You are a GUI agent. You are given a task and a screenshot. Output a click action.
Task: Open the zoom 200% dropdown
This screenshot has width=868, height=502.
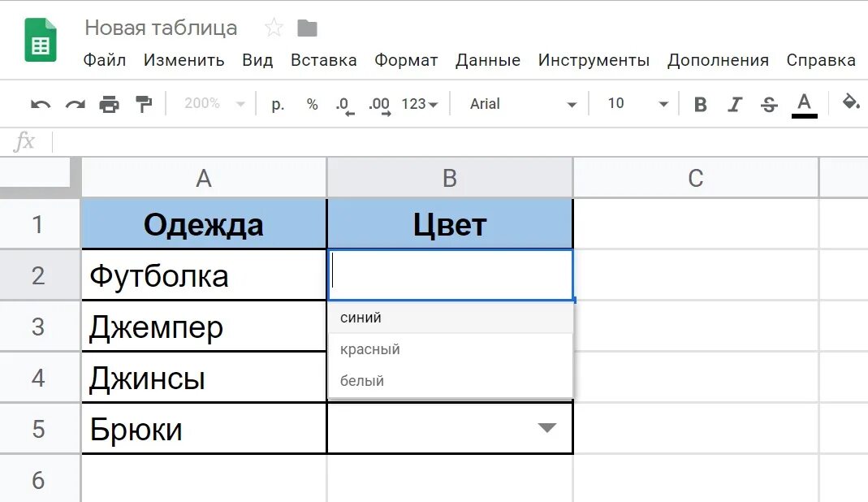click(x=215, y=104)
